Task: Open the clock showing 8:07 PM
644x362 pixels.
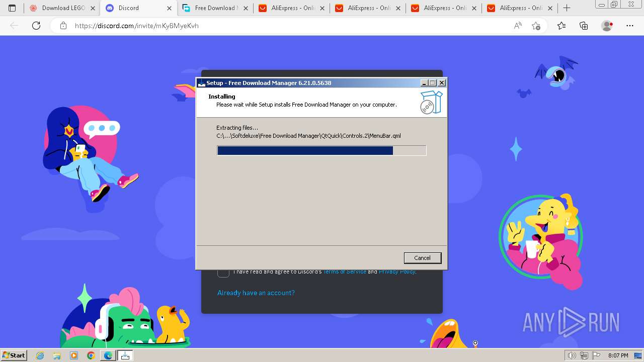Action: tap(618, 355)
